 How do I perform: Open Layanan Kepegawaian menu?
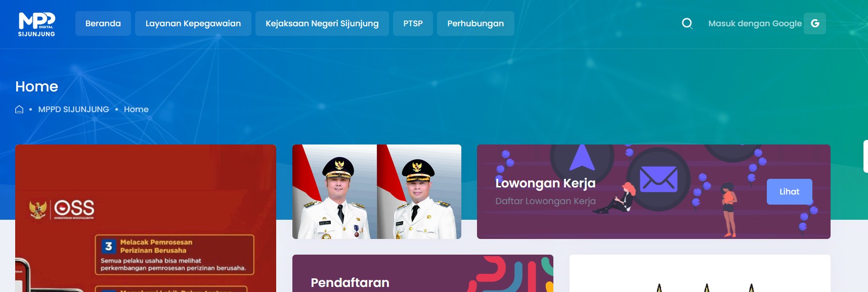pos(193,23)
